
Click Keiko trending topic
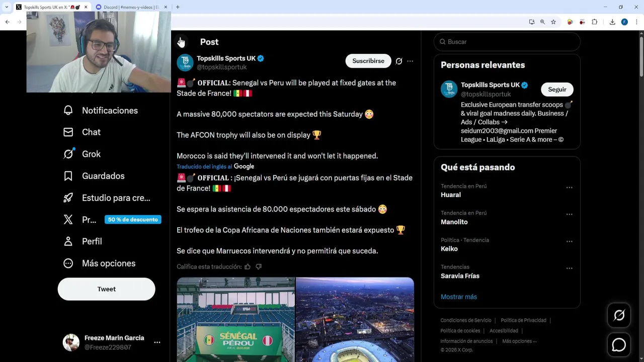point(449,249)
